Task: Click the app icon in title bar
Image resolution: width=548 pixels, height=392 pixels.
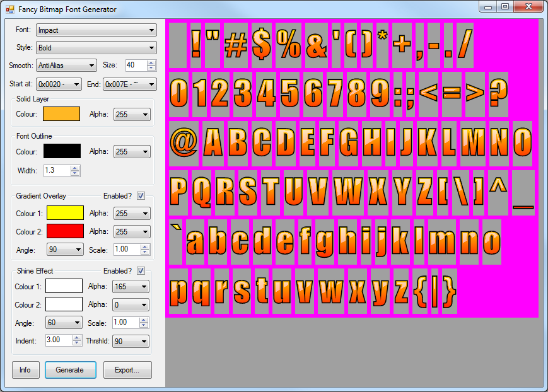Action: (x=9, y=9)
